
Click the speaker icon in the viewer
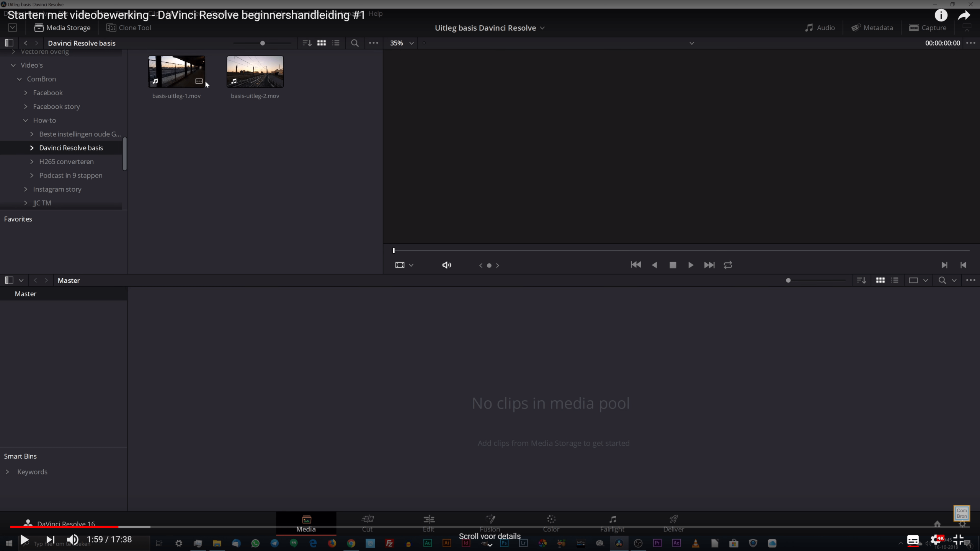(x=446, y=265)
